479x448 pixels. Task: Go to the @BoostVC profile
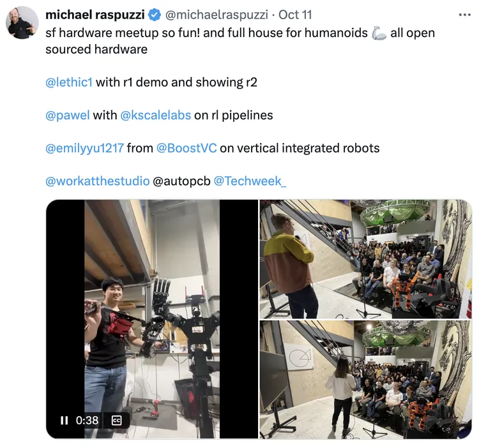tap(186, 149)
